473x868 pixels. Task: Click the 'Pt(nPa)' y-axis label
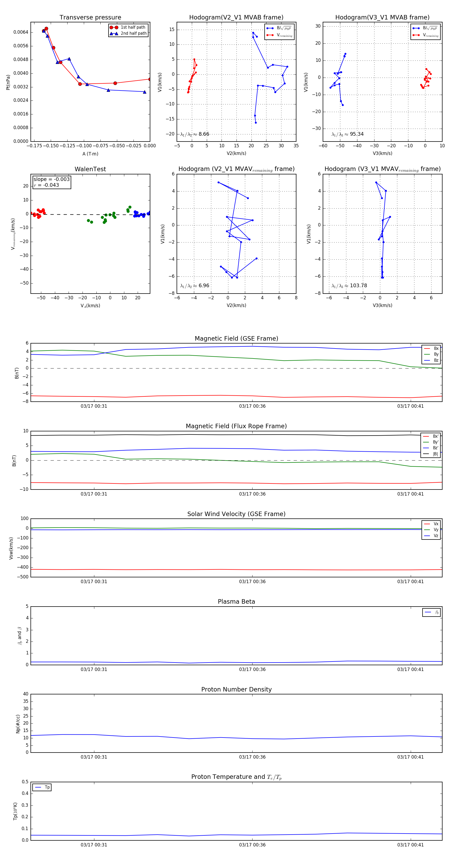[x=8, y=82]
